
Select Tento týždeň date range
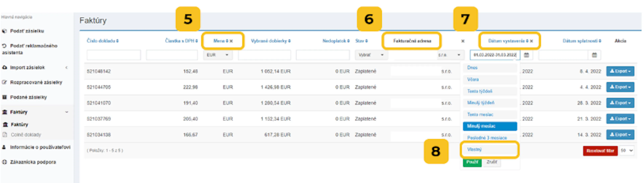pyautogui.click(x=490, y=91)
